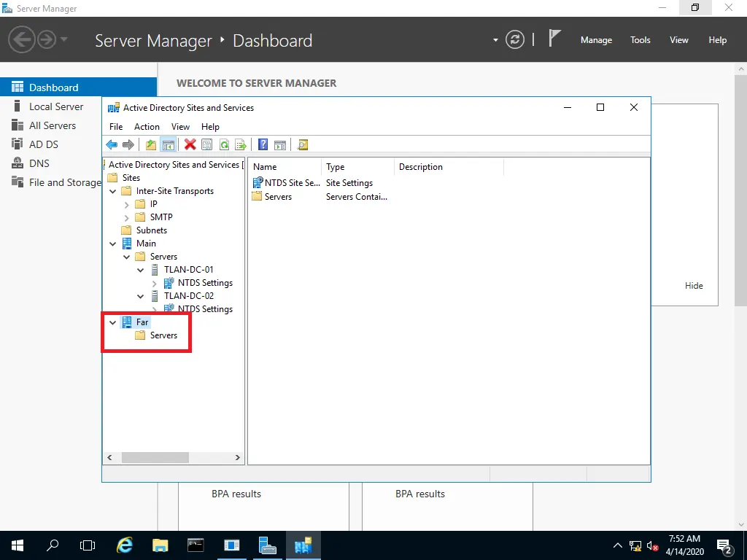The image size is (747, 560).
Task: Click the gray Forward arrow in MMC toolbar
Action: click(x=128, y=145)
